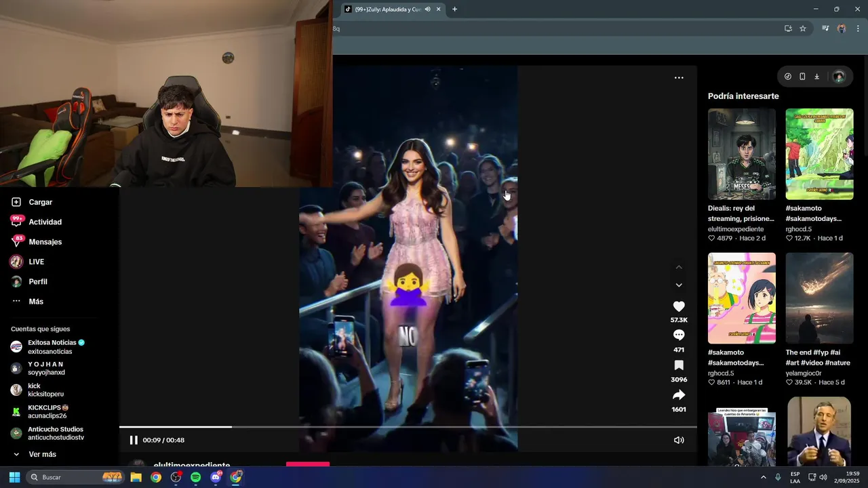Go to previous video with up chevron
Image resolution: width=868 pixels, height=488 pixels.
679,267
